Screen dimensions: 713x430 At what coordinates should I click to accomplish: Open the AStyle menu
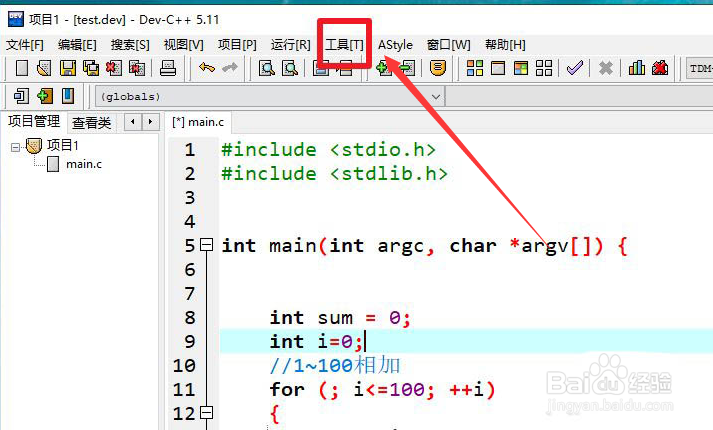pos(395,45)
